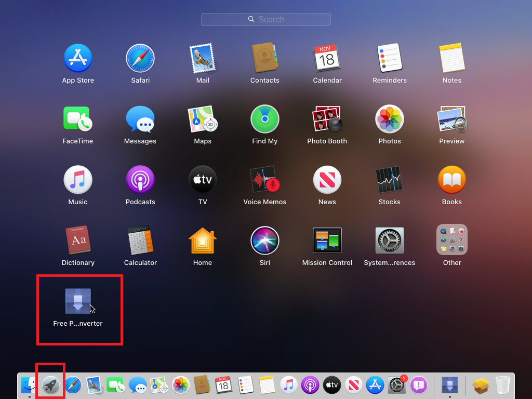Viewport: 532px width, 399px height.
Task: Open the TV app in Launchpad grid
Action: pyautogui.click(x=203, y=179)
